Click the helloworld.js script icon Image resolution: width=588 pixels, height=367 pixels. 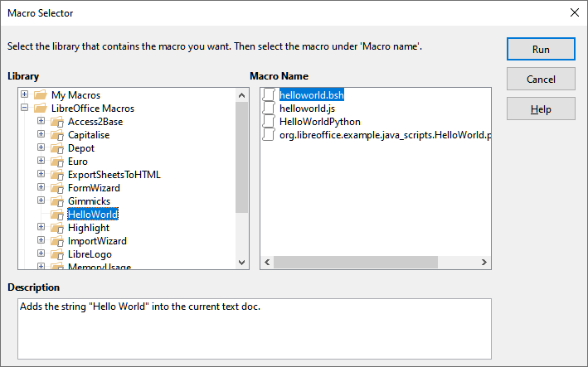click(269, 109)
